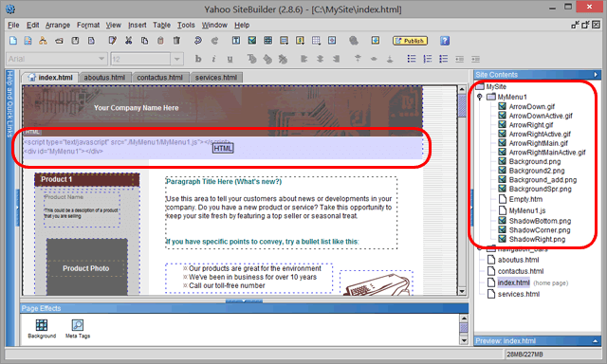Set vertical alignment to middle

point(374,59)
